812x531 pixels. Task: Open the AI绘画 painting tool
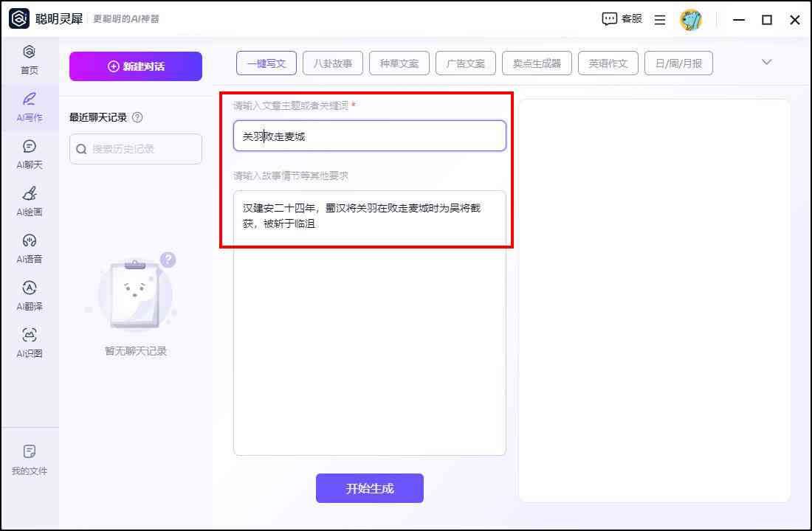click(x=29, y=202)
